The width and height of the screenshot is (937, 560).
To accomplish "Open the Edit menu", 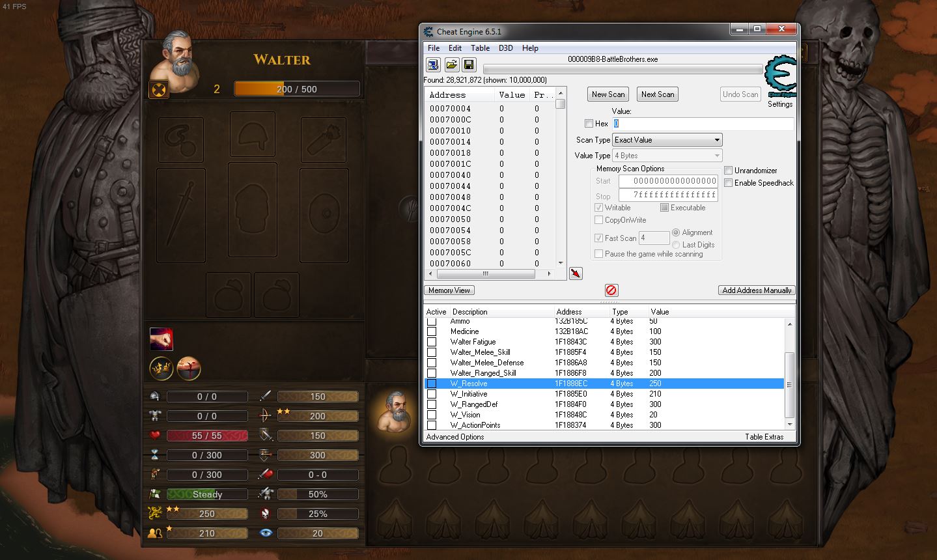I will coord(455,48).
